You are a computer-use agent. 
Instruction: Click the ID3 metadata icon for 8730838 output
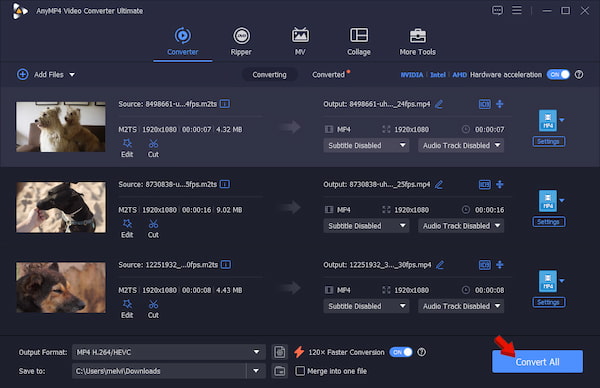pyautogui.click(x=484, y=184)
